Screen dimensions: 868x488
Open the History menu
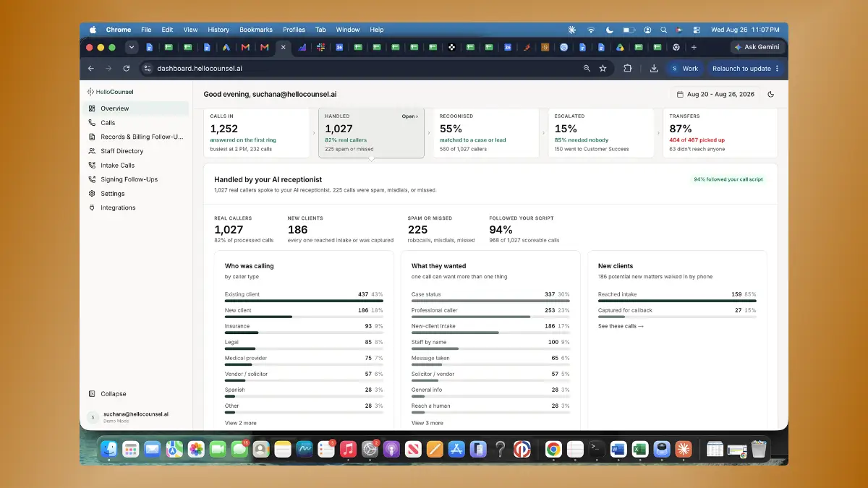pyautogui.click(x=218, y=30)
